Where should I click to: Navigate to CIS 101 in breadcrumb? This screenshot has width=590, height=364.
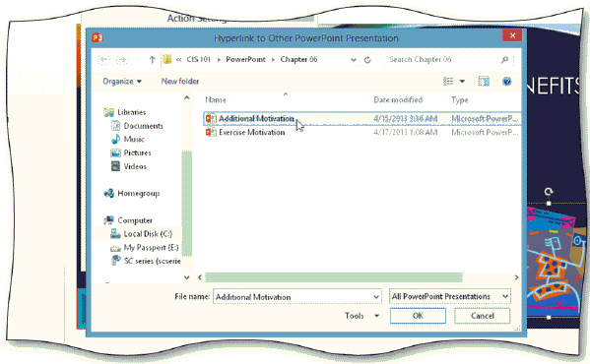[198, 59]
